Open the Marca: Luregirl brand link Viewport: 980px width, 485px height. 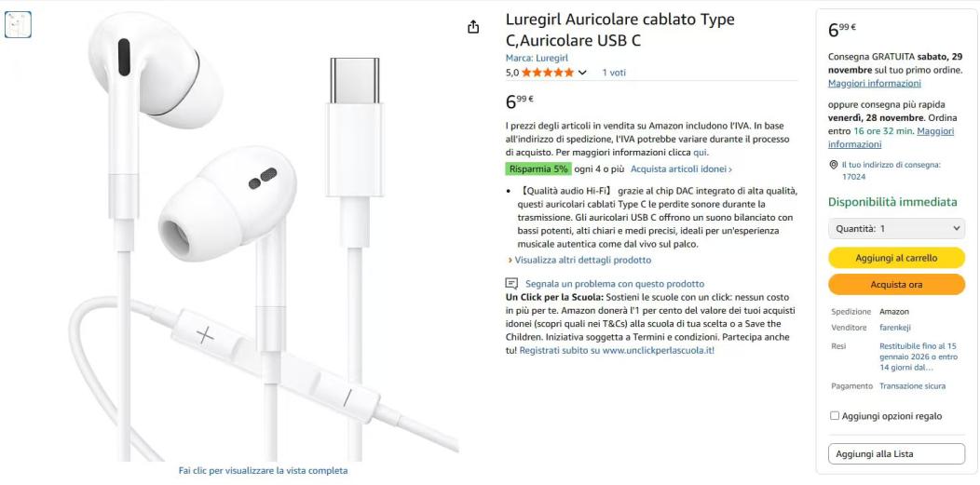click(537, 58)
